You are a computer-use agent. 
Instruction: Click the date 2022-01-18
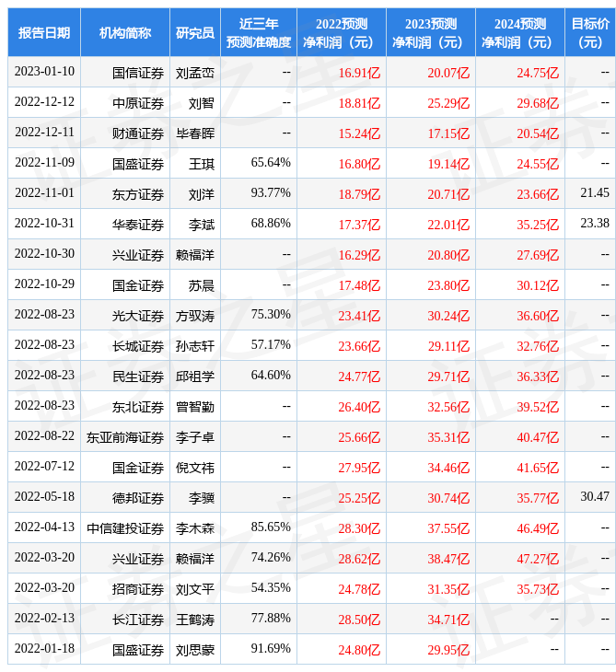tap(44, 649)
